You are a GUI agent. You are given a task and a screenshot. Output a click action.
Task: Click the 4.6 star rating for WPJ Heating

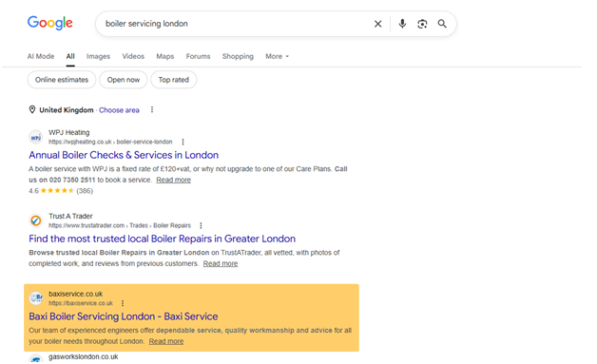61,191
